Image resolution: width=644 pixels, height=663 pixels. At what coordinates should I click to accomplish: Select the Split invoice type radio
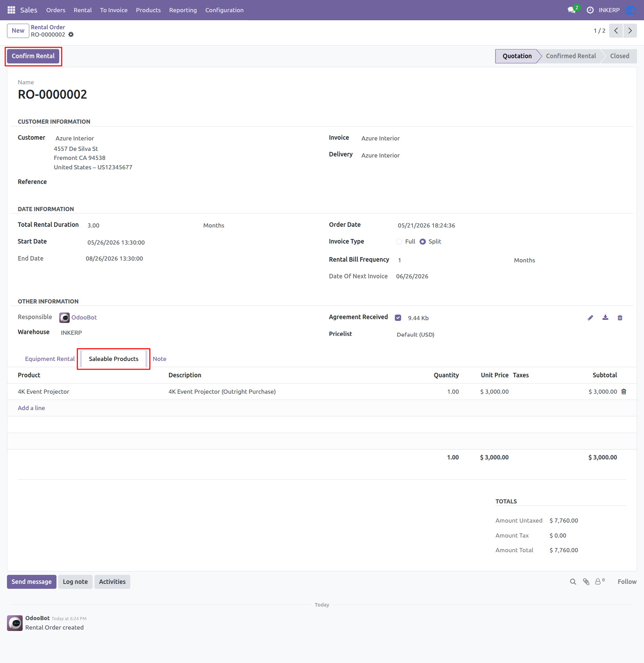point(423,242)
